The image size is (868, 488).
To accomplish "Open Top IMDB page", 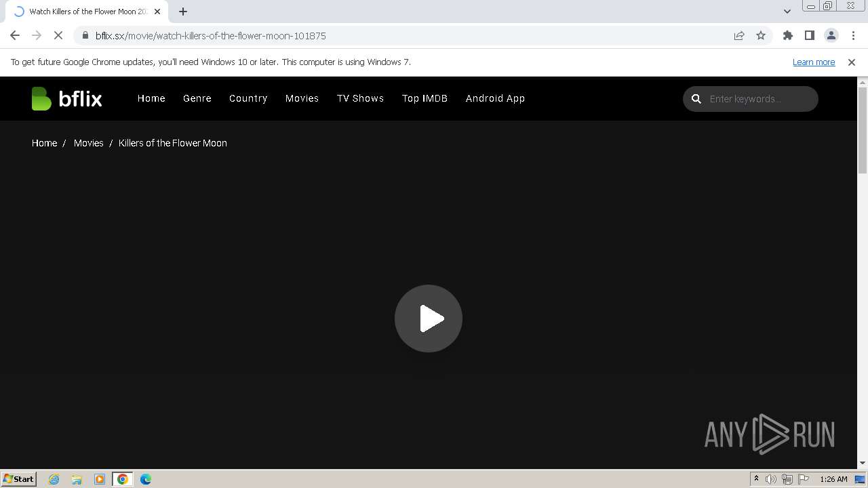I will [425, 98].
